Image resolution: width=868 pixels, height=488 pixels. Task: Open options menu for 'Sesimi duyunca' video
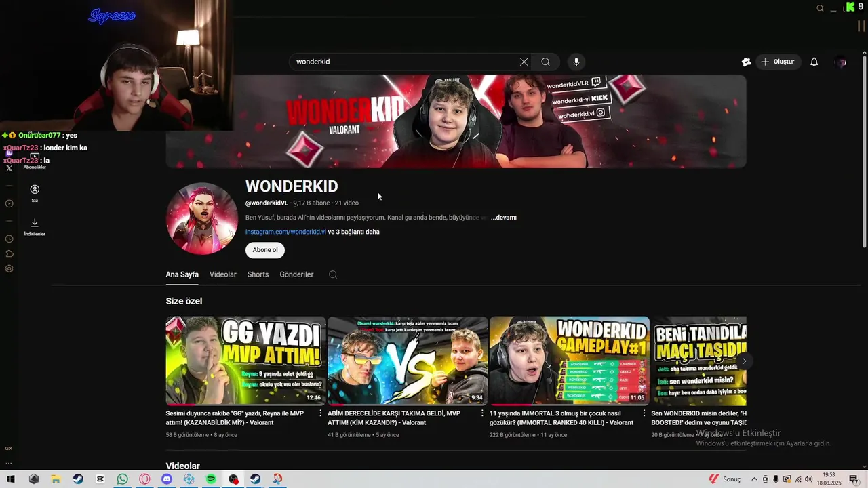[320, 413]
